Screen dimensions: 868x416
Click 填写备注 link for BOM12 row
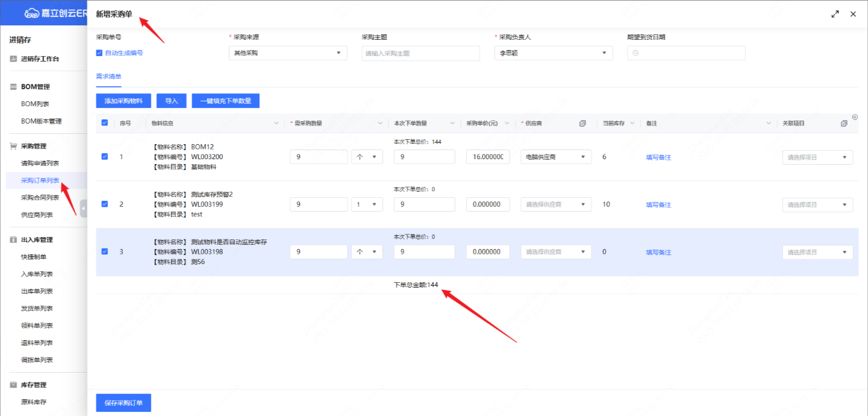tap(658, 157)
